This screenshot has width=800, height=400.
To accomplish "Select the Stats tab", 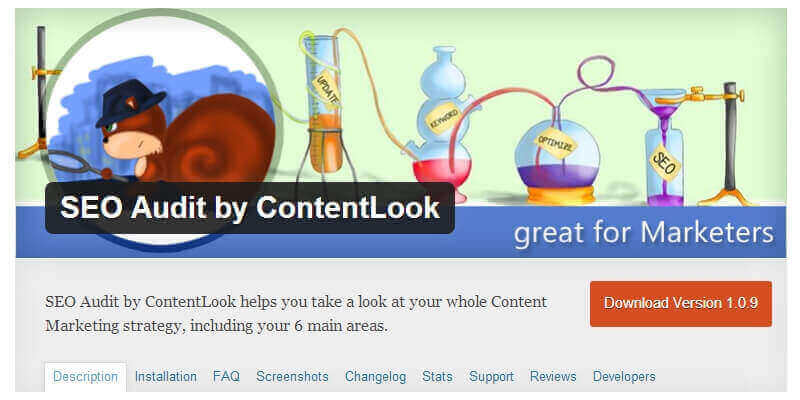I will (x=437, y=377).
